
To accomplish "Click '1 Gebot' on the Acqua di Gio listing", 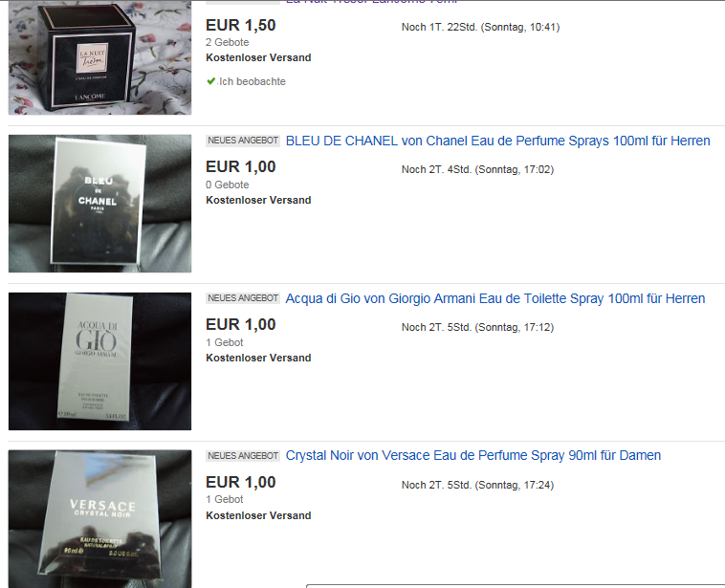I will click(225, 342).
